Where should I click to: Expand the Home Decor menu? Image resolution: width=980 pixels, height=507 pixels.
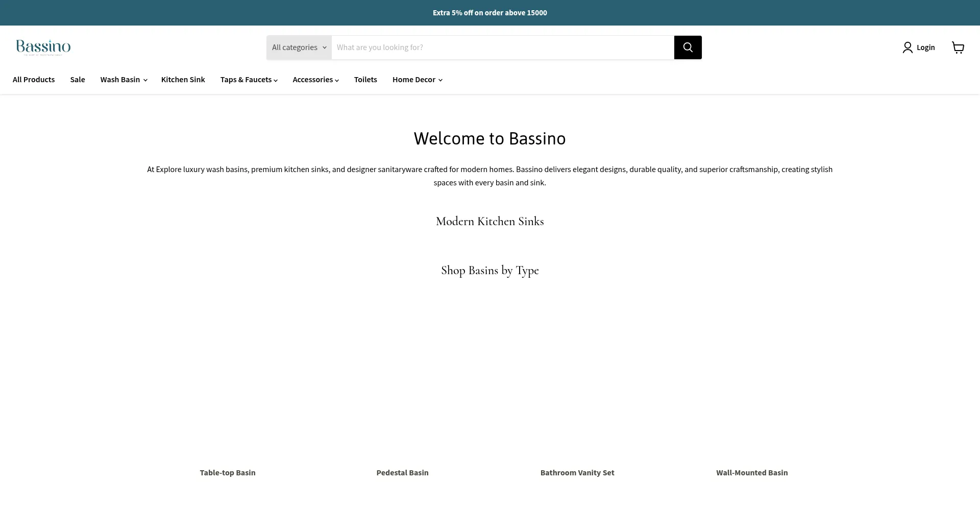tap(417, 80)
